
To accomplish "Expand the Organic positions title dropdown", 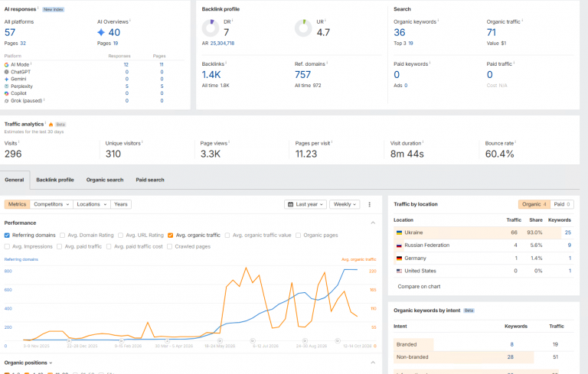I will coord(28,363).
